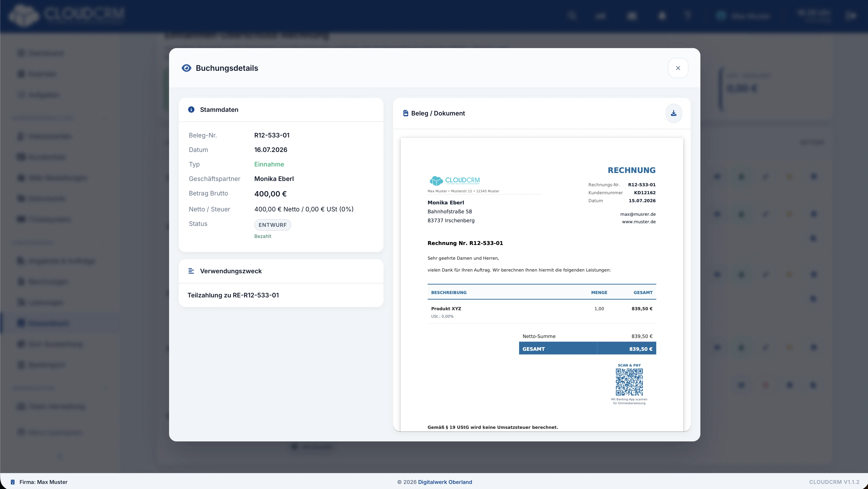Image resolution: width=868 pixels, height=489 pixels.
Task: Click invoice date 15.07.2026
Action: point(642,201)
